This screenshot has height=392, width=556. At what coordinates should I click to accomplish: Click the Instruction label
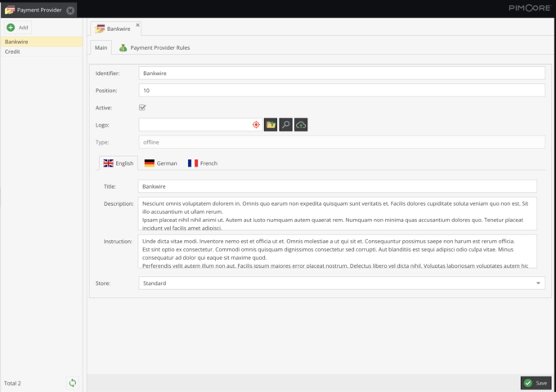(x=118, y=241)
